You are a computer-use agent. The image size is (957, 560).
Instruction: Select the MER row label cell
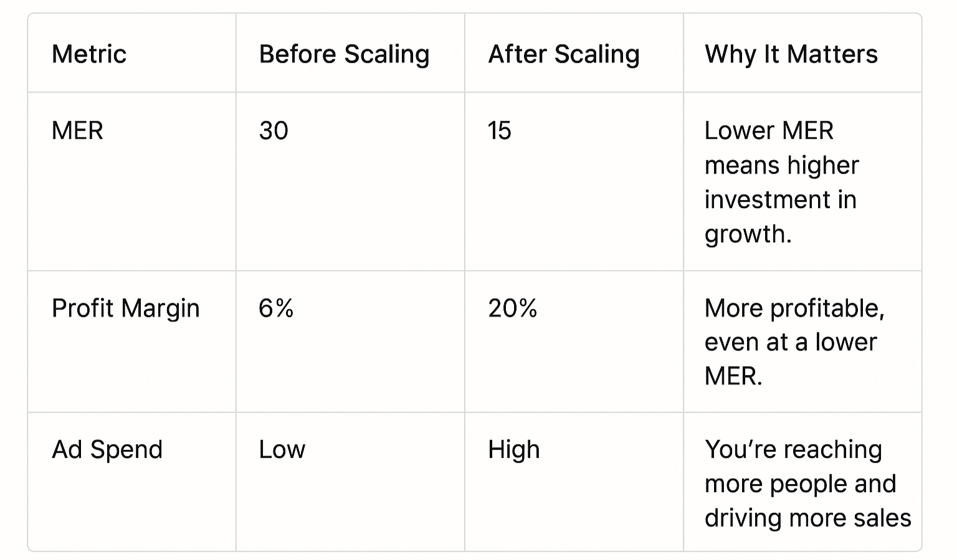click(77, 131)
